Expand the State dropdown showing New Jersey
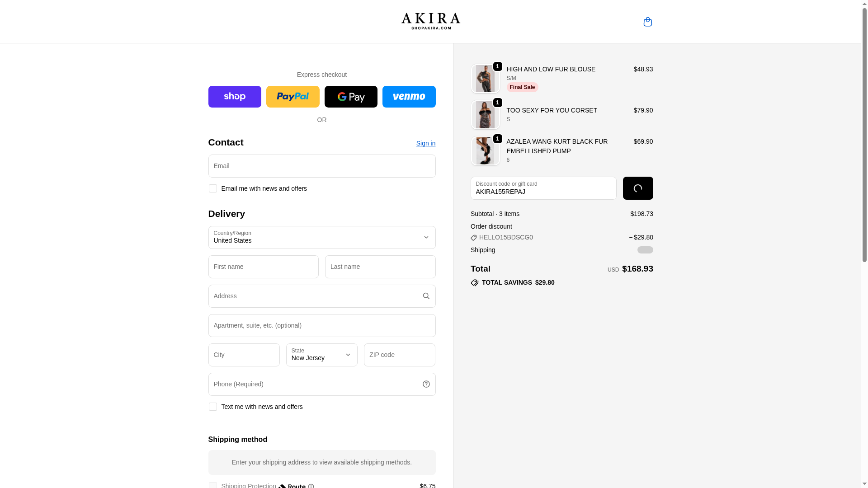Image resolution: width=868 pixels, height=488 pixels. pyautogui.click(x=321, y=355)
